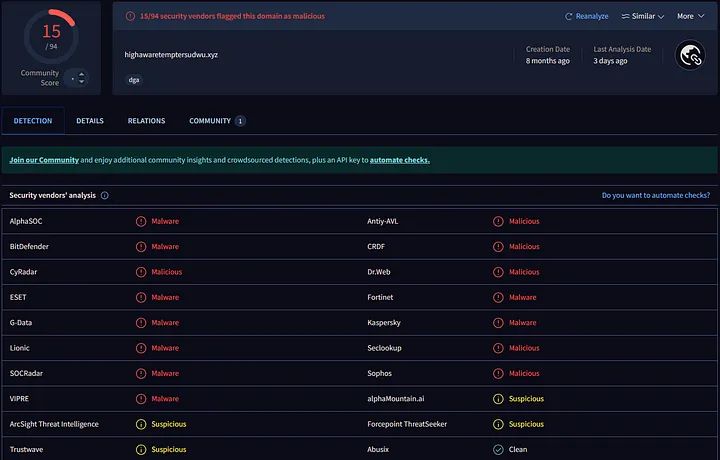Follow the automate checks link in banner
This screenshot has height=460, width=720.
tap(399, 160)
